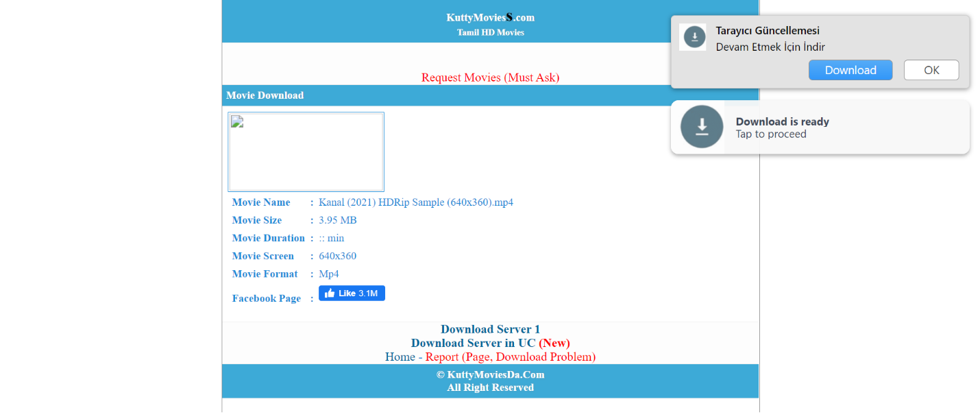Image resolution: width=980 pixels, height=419 pixels.
Task: Click the 'All Right Reserved' footer text
Action: (x=490, y=387)
